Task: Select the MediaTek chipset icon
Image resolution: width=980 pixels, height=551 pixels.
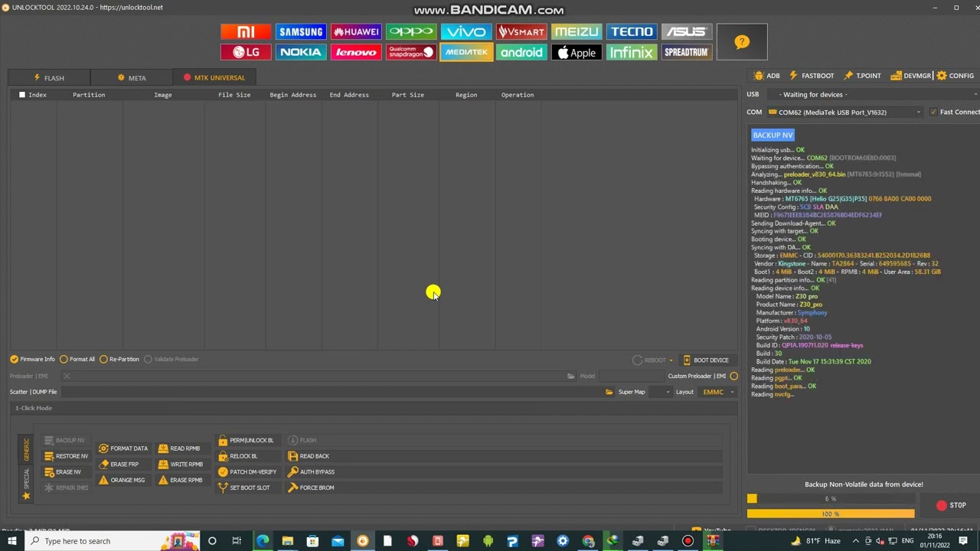Action: 466,52
